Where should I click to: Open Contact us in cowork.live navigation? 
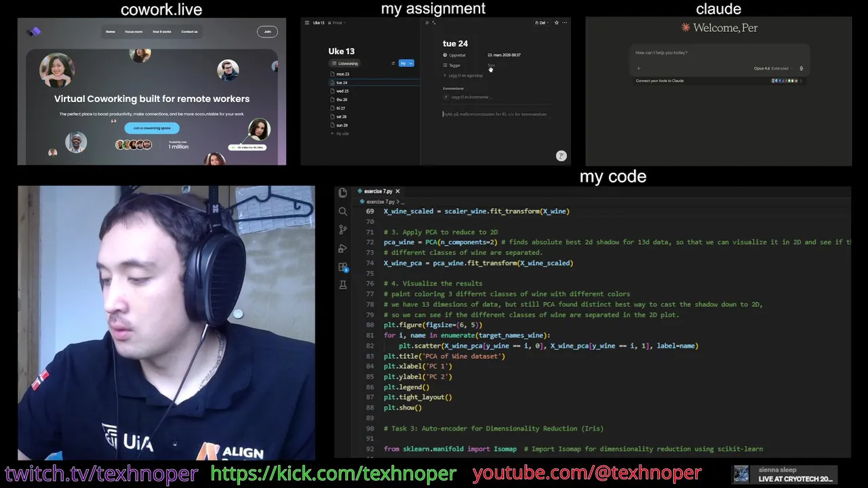tap(190, 32)
